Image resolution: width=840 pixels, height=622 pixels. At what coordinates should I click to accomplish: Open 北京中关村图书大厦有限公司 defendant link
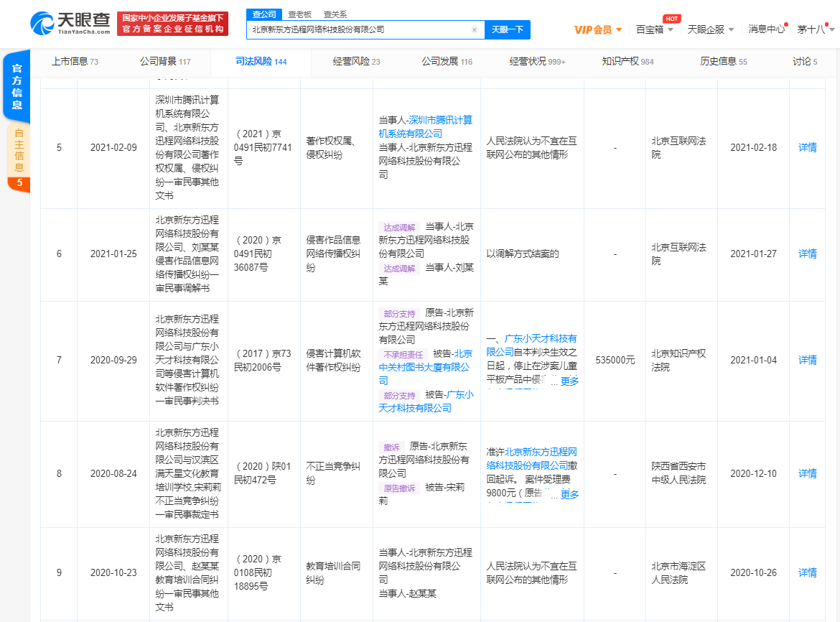tap(425, 367)
